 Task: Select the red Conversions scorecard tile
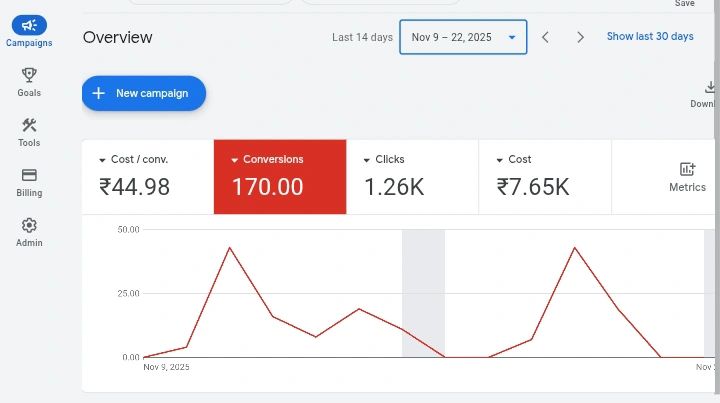point(280,177)
